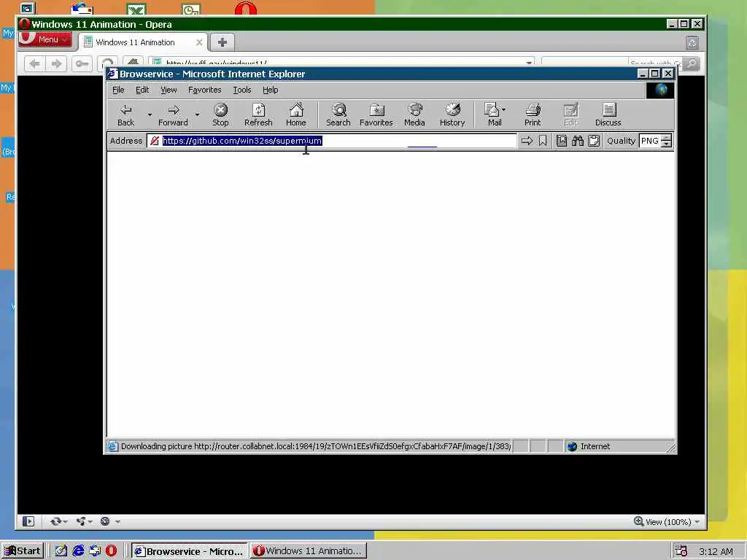Open the bookmarks book icon

click(562, 141)
